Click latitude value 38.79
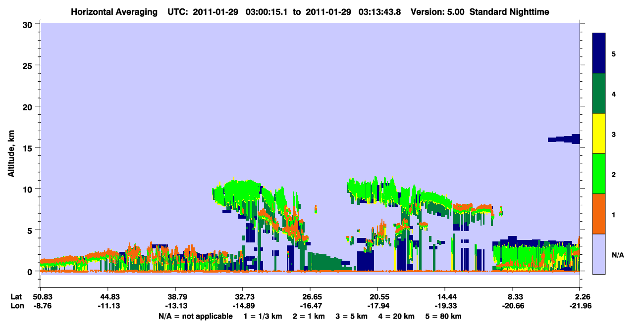The height and width of the screenshot is (330, 644). (x=175, y=297)
